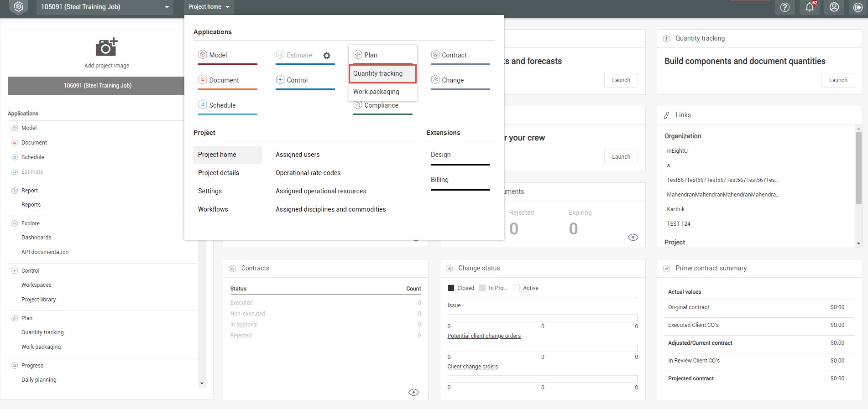Click the Schedule icon in menu
Viewport: 868px width, 409px height.
tap(203, 105)
